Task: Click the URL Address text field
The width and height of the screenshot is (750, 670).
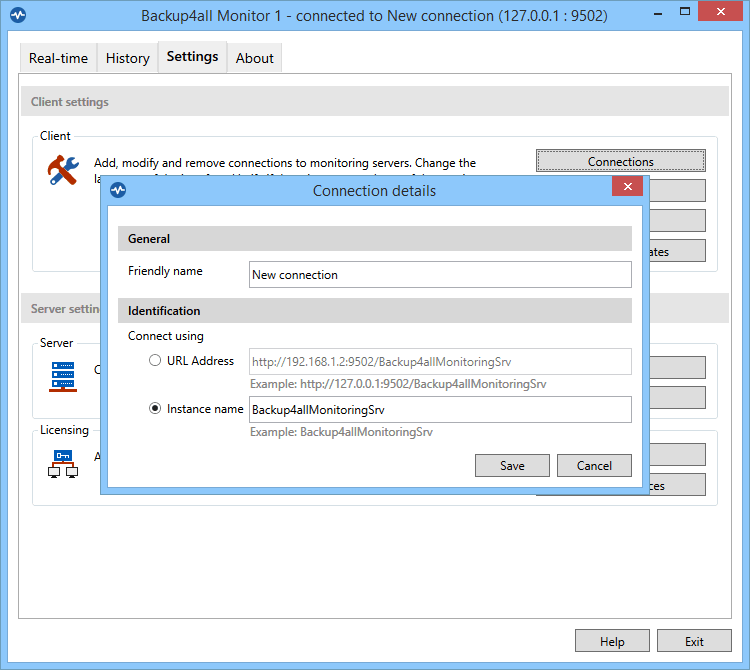Action: click(440, 361)
